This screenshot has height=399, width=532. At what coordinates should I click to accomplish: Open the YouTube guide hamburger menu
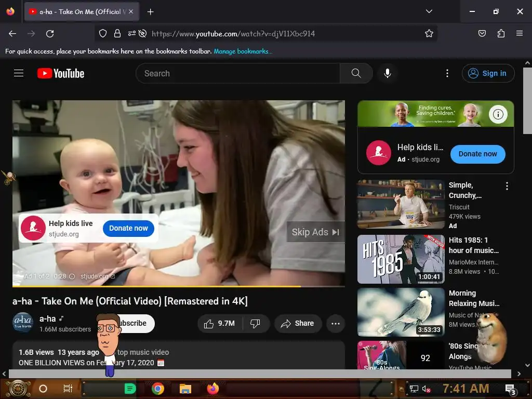19,73
